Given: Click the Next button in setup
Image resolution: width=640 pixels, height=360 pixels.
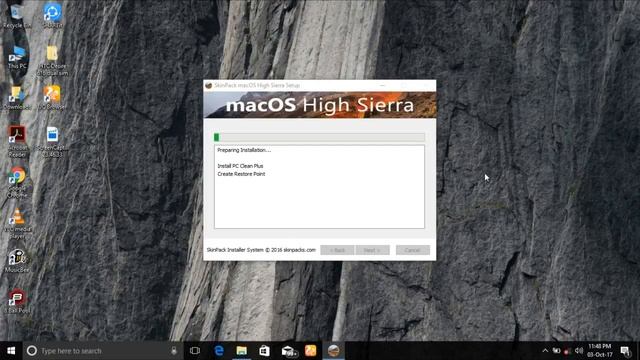Looking at the screenshot, I should point(372,250).
